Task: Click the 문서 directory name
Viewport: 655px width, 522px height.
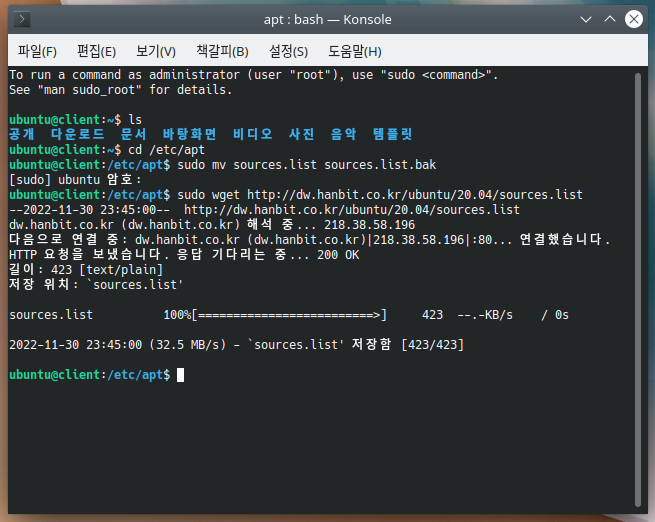Action: click(x=133, y=134)
